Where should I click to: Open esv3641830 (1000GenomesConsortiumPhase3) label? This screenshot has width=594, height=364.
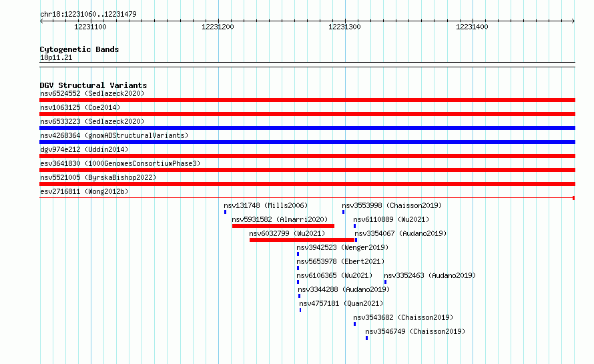(120, 163)
